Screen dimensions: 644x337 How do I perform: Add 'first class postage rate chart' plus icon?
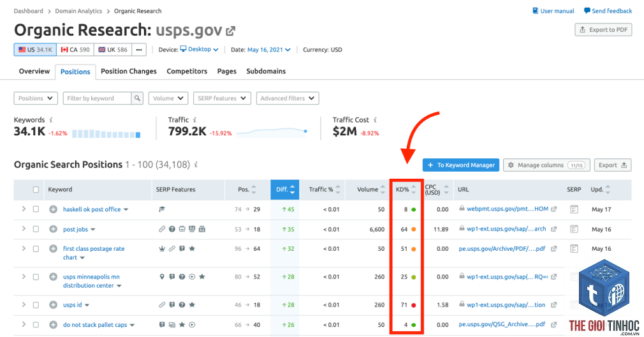point(53,249)
